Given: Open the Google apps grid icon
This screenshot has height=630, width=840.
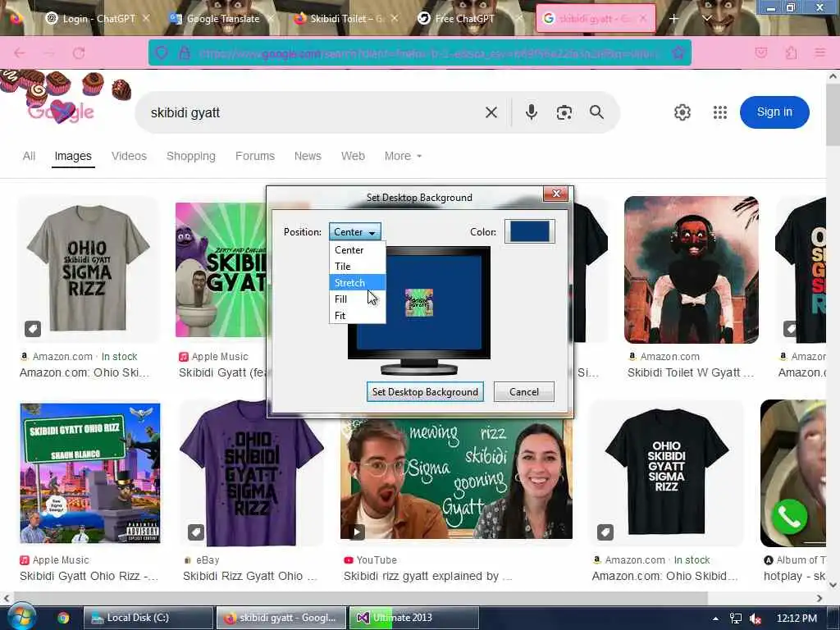Looking at the screenshot, I should click(x=720, y=112).
